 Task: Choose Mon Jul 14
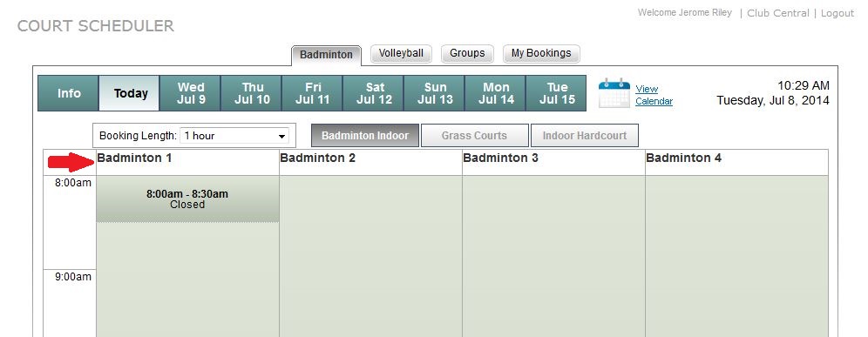pos(496,93)
